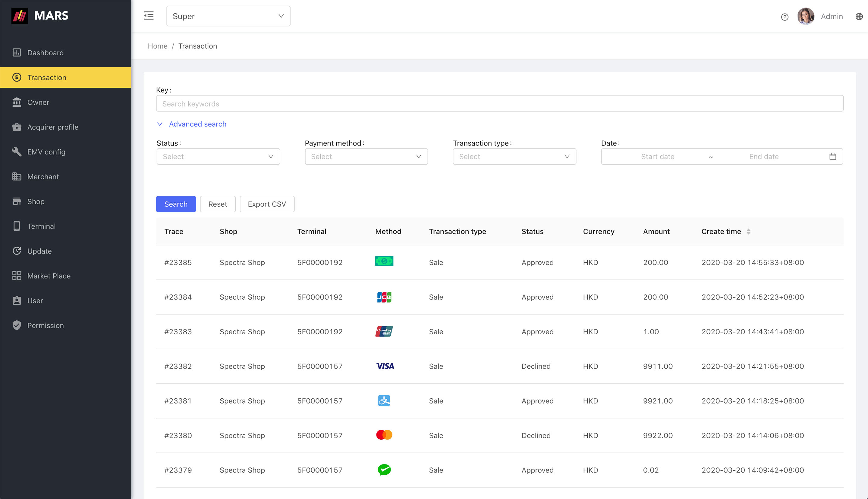
Task: Focus the Search keywords input field
Action: [499, 104]
